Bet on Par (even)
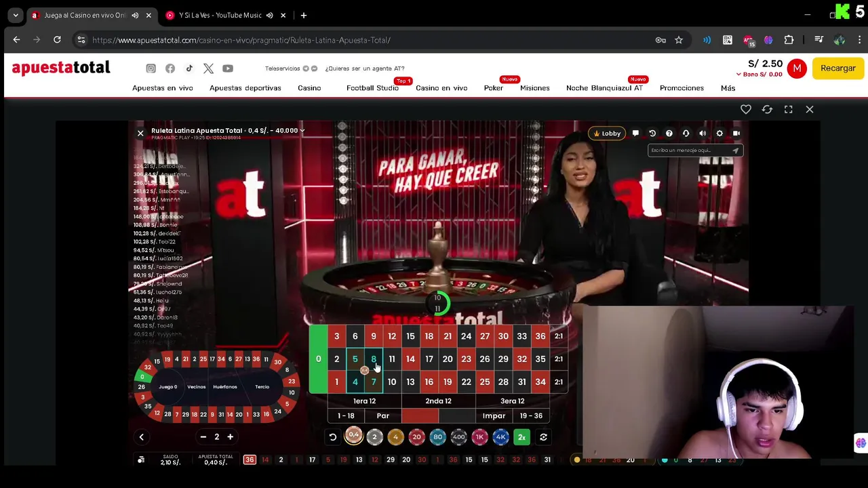Viewport: 868px width, 488px height. [x=382, y=415]
